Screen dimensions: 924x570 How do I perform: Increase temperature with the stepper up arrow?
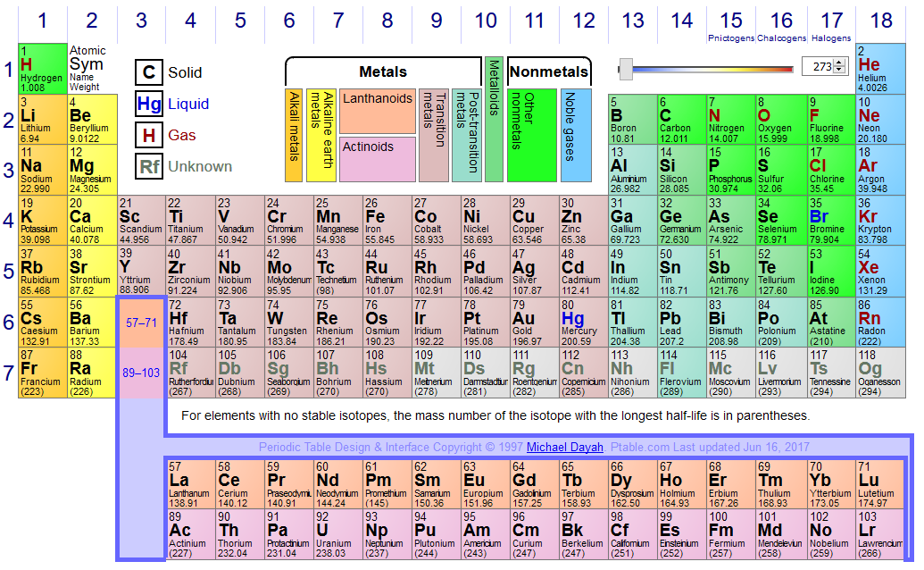pyautogui.click(x=838, y=63)
